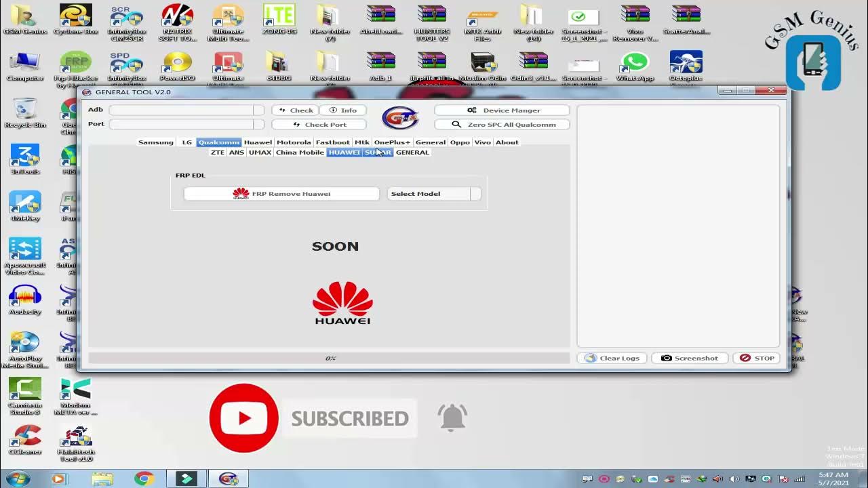Click the 0% progress bar
The image size is (868, 488).
[x=330, y=358]
